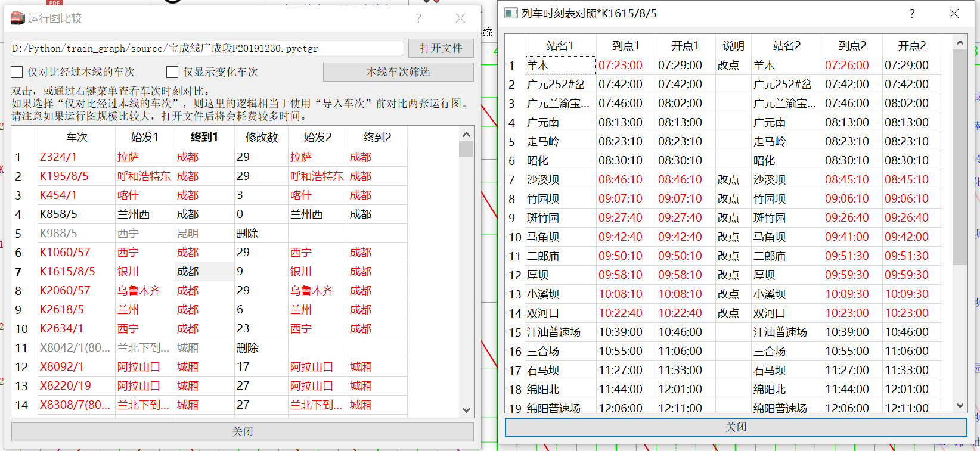Enable 仅对比经过本线的车次 checkbox
Viewport: 980px width, 451px height.
click(17, 72)
